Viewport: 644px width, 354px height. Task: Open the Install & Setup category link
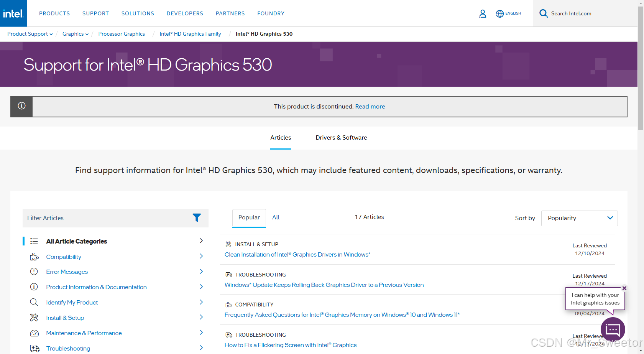[x=65, y=318]
